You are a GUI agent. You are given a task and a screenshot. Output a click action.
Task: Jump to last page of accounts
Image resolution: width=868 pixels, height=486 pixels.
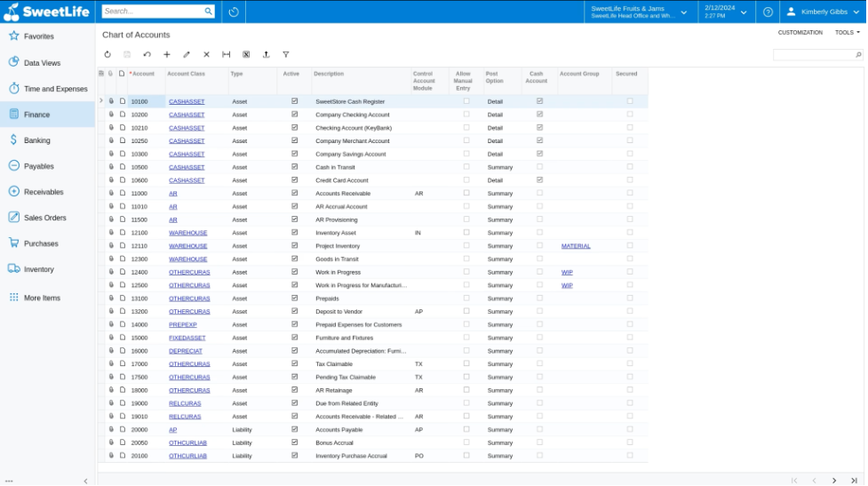(x=854, y=481)
